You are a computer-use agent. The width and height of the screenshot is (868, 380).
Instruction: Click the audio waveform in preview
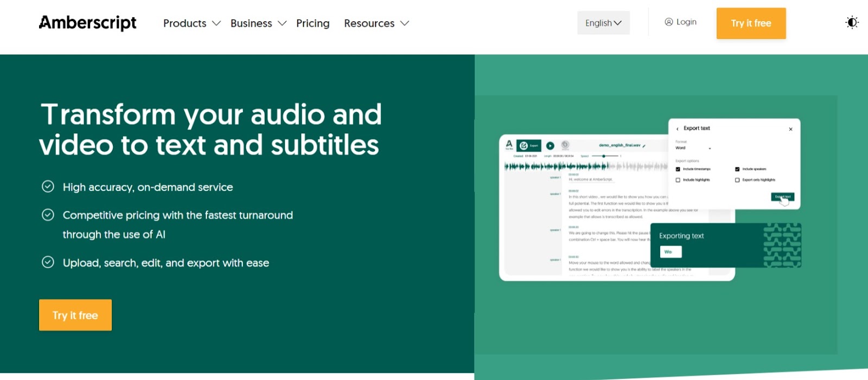click(586, 166)
